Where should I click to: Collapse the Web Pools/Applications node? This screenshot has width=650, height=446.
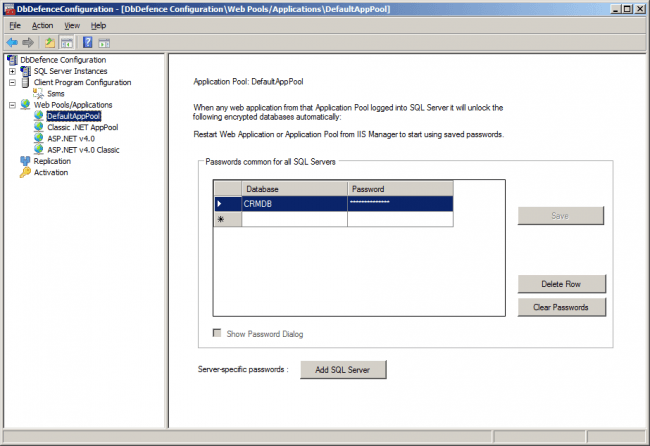click(x=12, y=105)
